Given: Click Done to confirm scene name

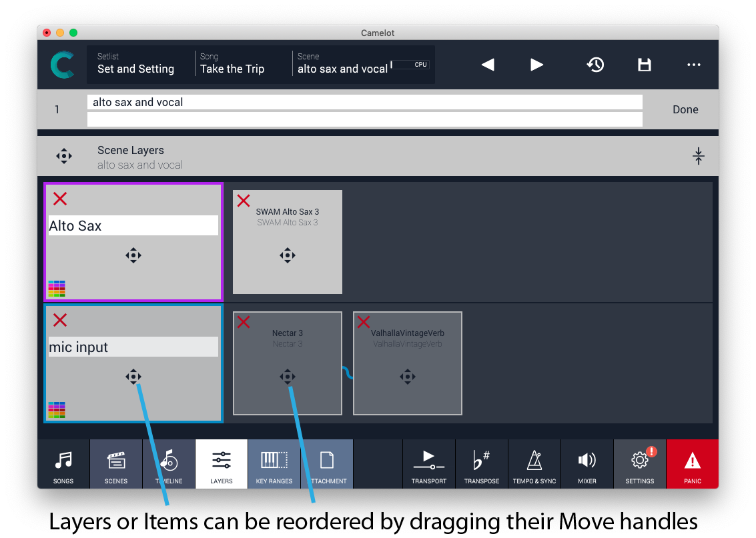Looking at the screenshot, I should tap(685, 109).
